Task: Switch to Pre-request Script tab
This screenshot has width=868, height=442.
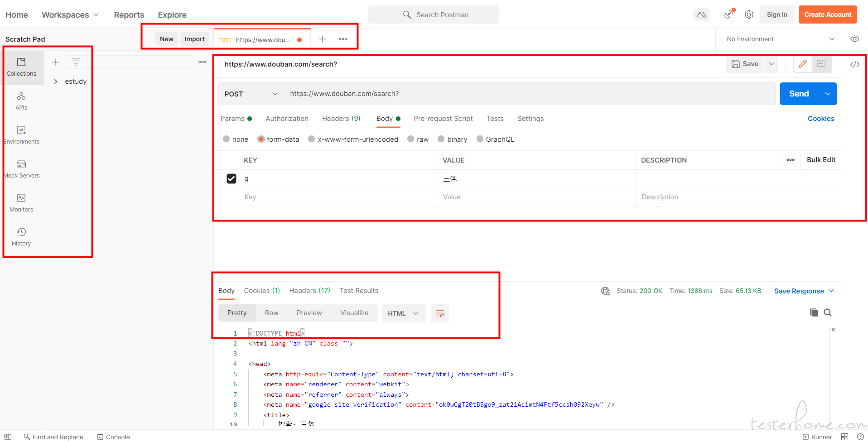Action: point(443,119)
